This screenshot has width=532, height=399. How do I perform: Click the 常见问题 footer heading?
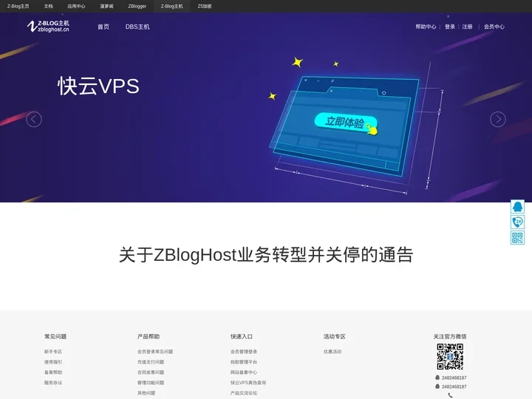55,337
